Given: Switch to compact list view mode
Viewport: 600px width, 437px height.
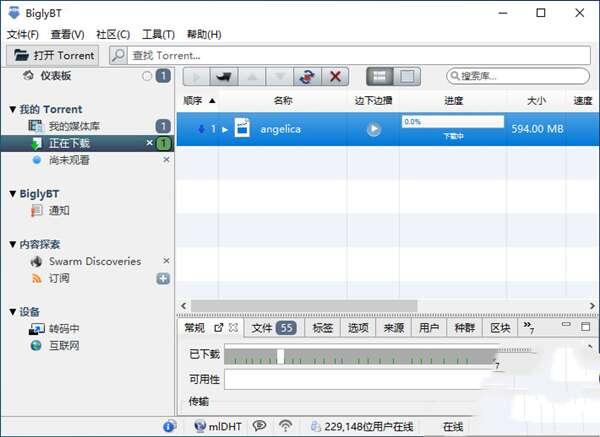Looking at the screenshot, I should point(380,77).
